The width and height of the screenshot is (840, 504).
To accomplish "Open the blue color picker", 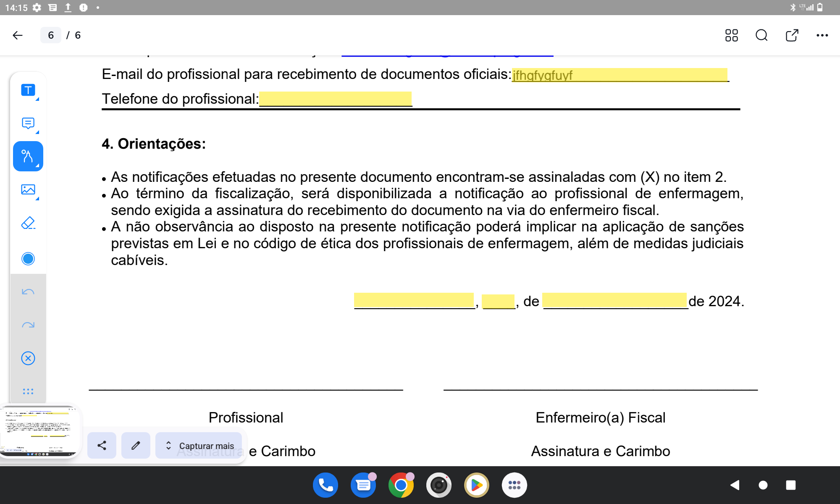I will click(x=28, y=259).
